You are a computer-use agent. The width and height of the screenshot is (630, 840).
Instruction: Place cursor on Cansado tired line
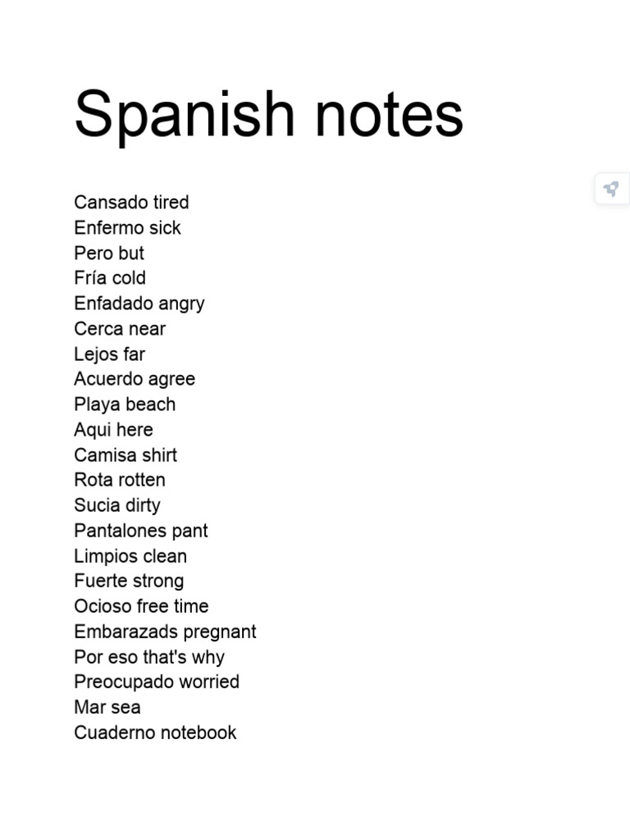coord(131,203)
